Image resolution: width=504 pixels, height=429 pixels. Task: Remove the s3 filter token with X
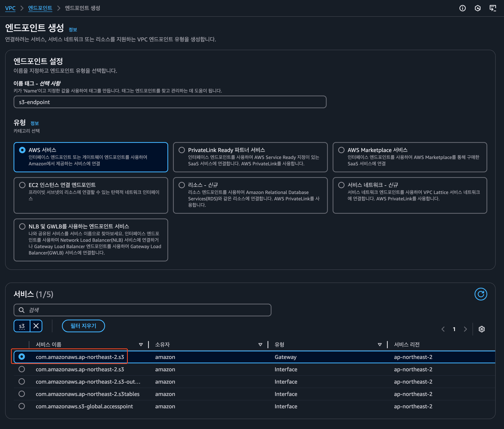(x=36, y=326)
